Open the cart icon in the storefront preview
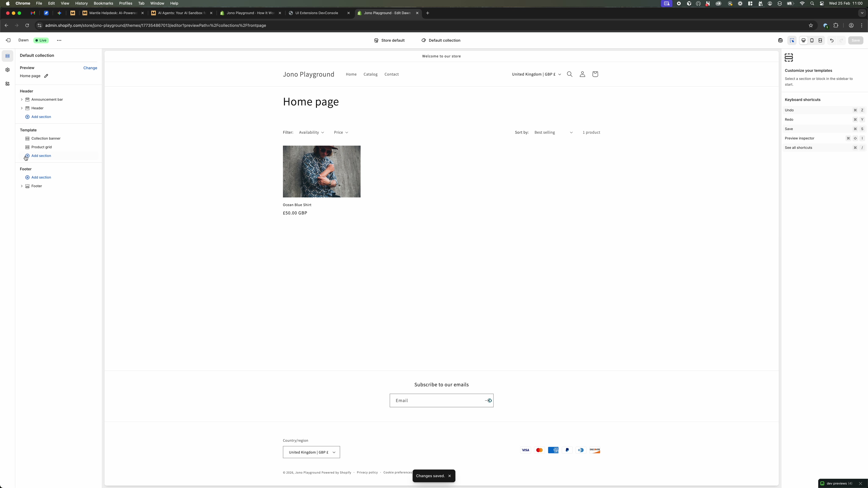This screenshot has height=488, width=868. tap(595, 74)
